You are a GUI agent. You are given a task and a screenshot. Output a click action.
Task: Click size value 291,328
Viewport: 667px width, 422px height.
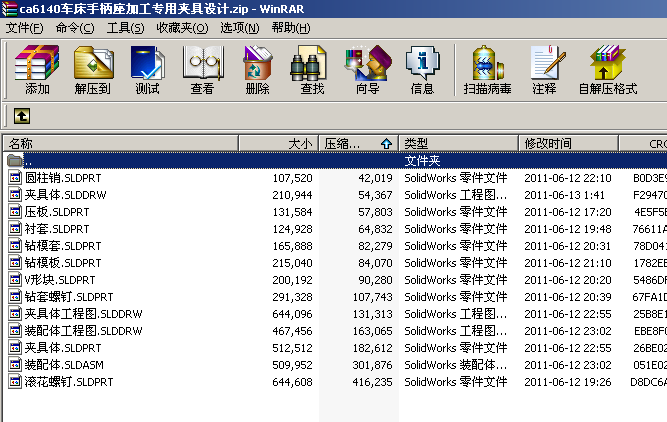point(292,297)
